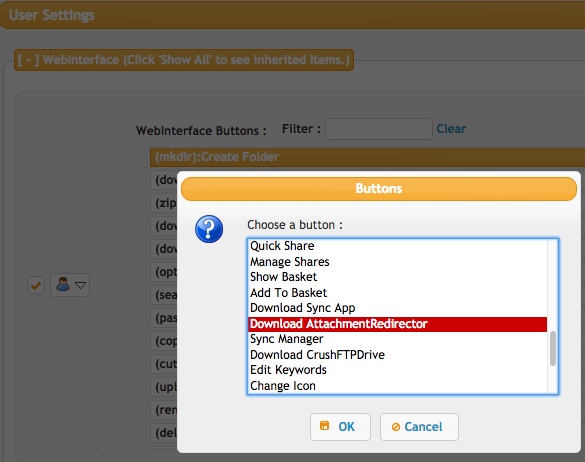Click the Cancel button's circle icon
Screen dimensions: 585x462
(x=395, y=427)
